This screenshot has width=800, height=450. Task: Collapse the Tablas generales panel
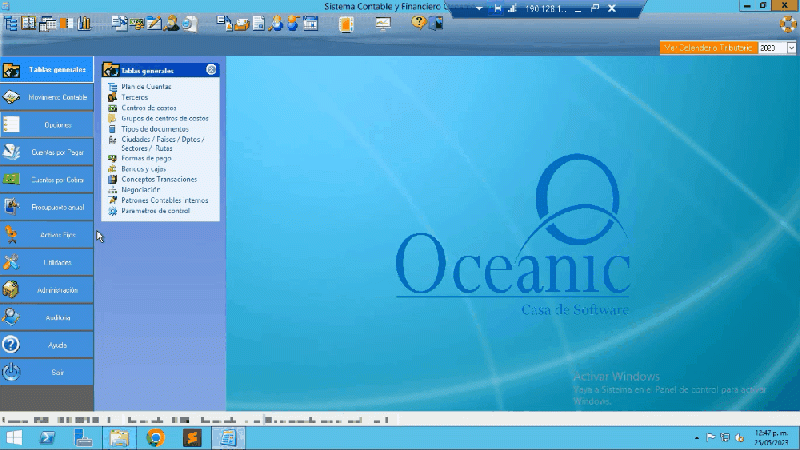211,70
